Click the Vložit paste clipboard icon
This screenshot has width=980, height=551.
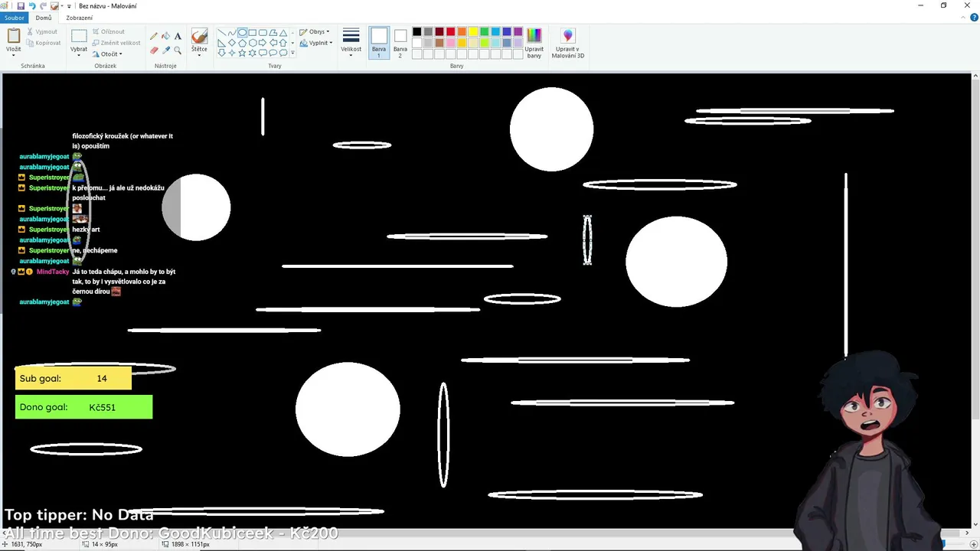(x=14, y=36)
